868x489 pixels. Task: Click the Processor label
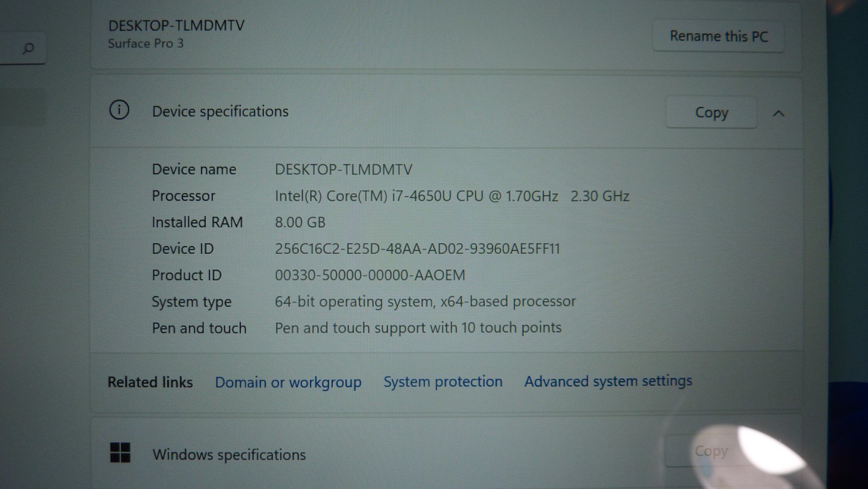(183, 196)
